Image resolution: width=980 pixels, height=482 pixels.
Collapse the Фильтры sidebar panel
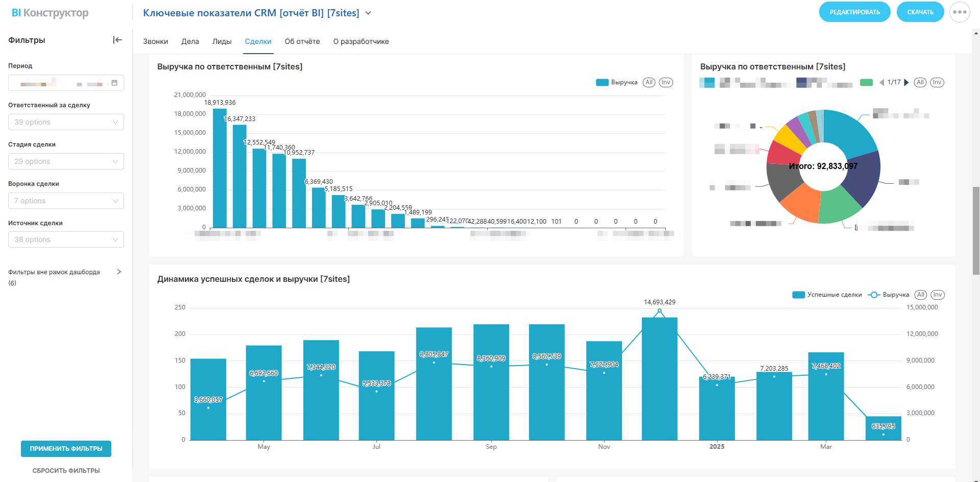[117, 40]
